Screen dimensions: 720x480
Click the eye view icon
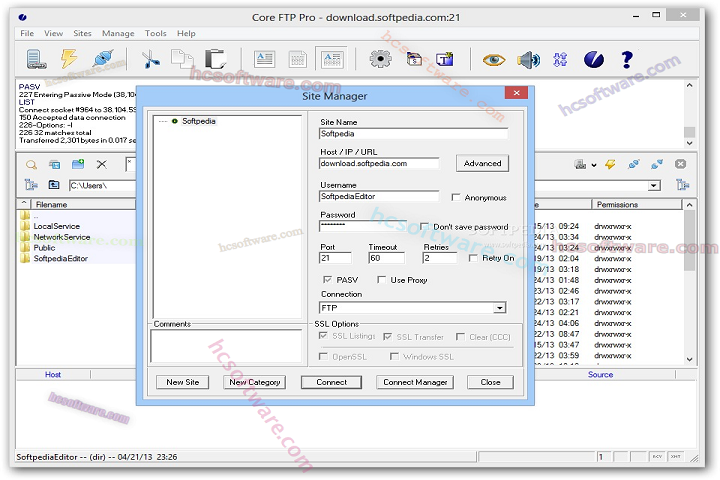click(x=494, y=60)
